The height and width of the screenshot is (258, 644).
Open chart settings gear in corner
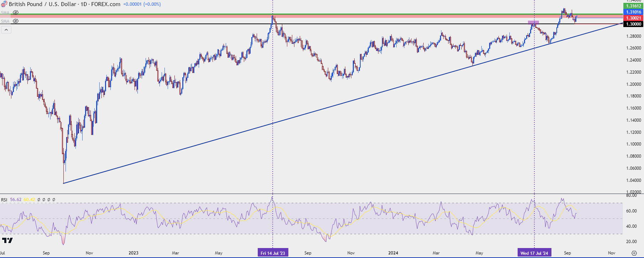634,253
